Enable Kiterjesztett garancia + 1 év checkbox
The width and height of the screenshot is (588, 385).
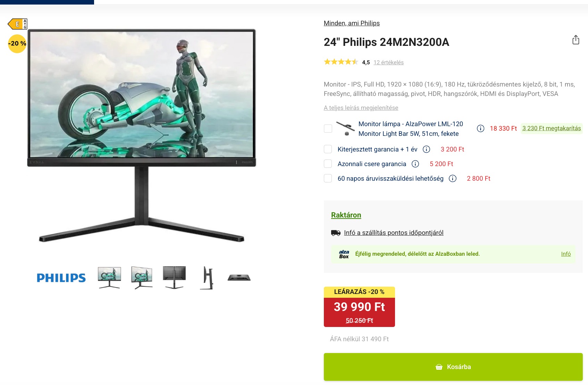[328, 149]
